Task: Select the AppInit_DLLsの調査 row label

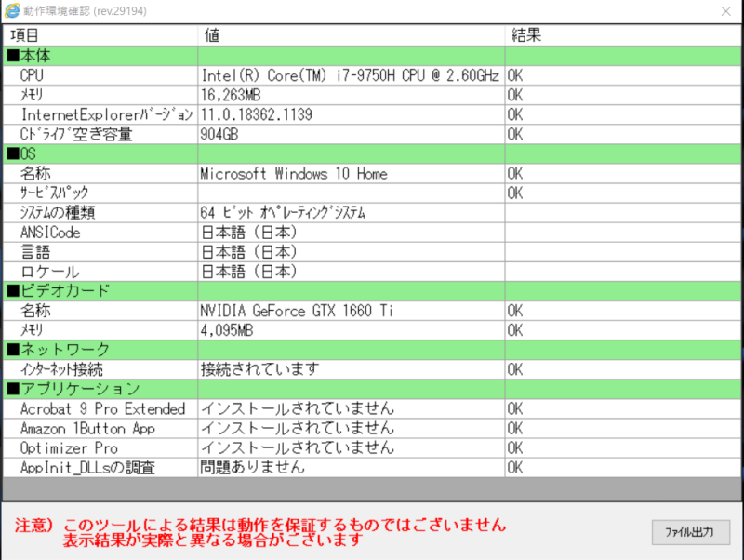Action: pyautogui.click(x=87, y=468)
